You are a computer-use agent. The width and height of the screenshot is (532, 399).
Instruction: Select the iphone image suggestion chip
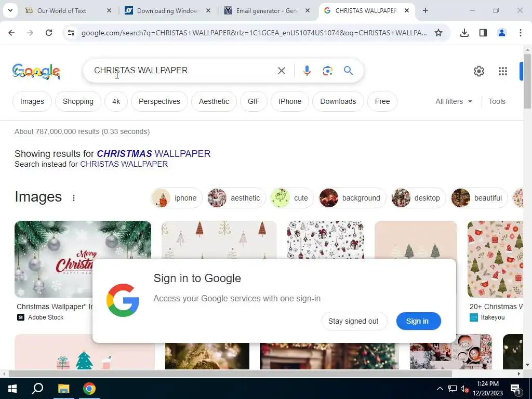[177, 198]
